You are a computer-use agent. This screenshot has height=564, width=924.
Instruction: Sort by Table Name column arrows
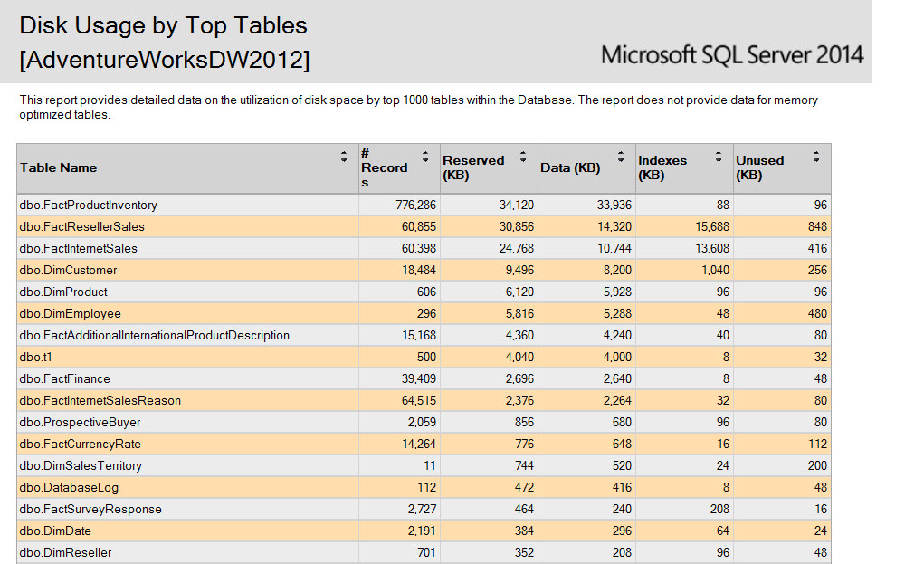click(344, 157)
